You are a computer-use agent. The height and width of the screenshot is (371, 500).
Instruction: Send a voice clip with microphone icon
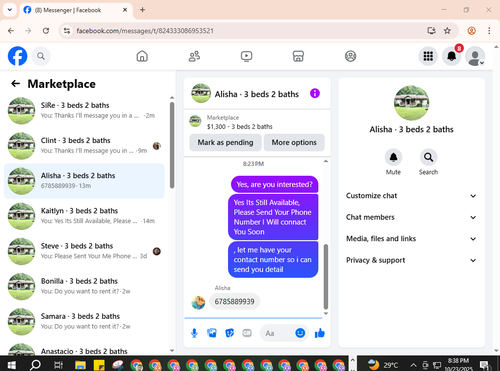194,333
